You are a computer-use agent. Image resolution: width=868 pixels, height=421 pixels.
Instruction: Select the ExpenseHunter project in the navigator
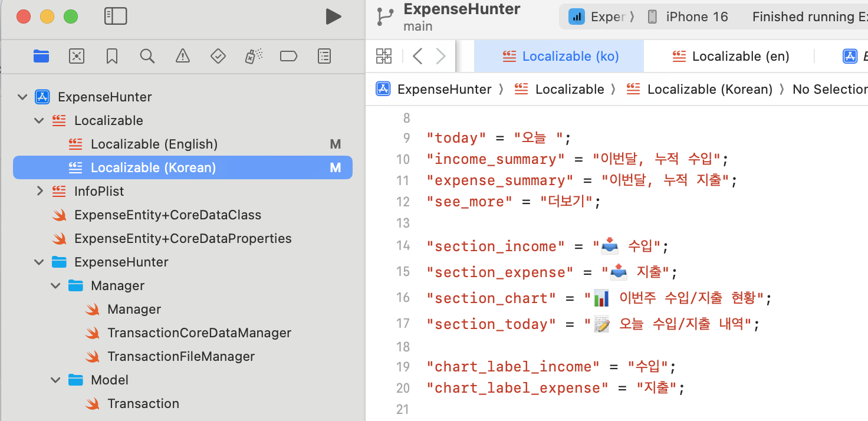(x=104, y=97)
